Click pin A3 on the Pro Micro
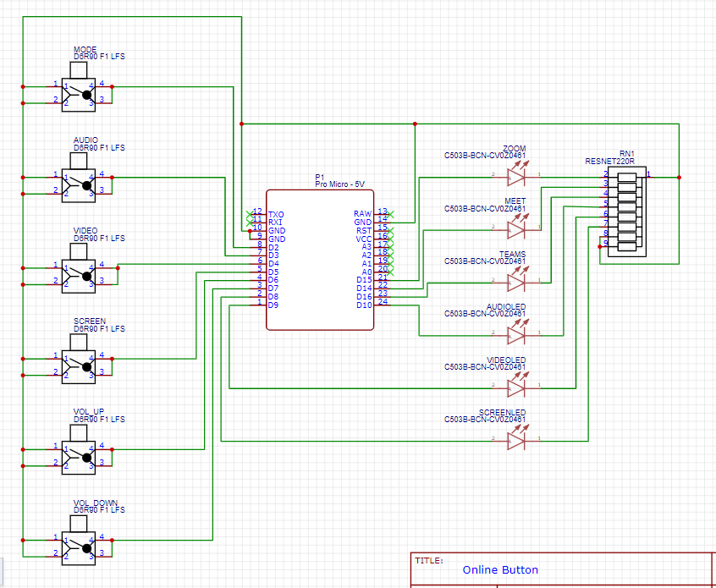716x588 pixels. coord(367,246)
